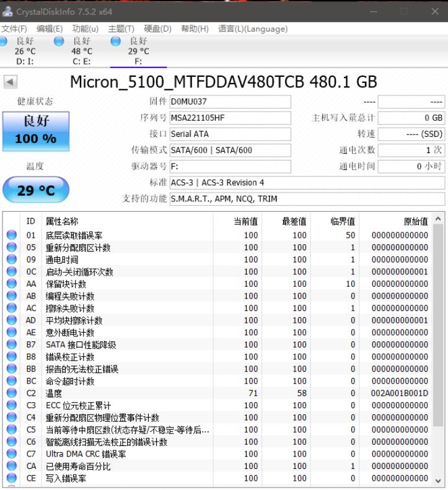Click the status orb of row C5
The width and height of the screenshot is (448, 490).
click(12, 429)
